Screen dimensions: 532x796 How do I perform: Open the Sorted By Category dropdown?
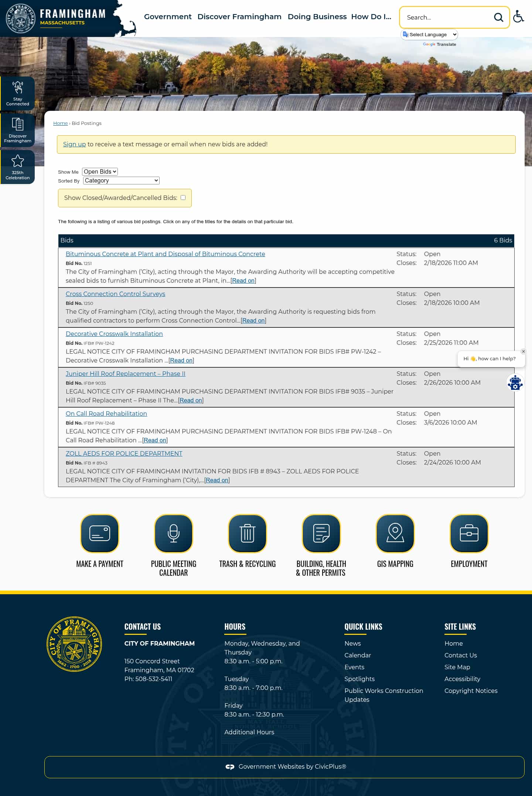click(x=121, y=180)
